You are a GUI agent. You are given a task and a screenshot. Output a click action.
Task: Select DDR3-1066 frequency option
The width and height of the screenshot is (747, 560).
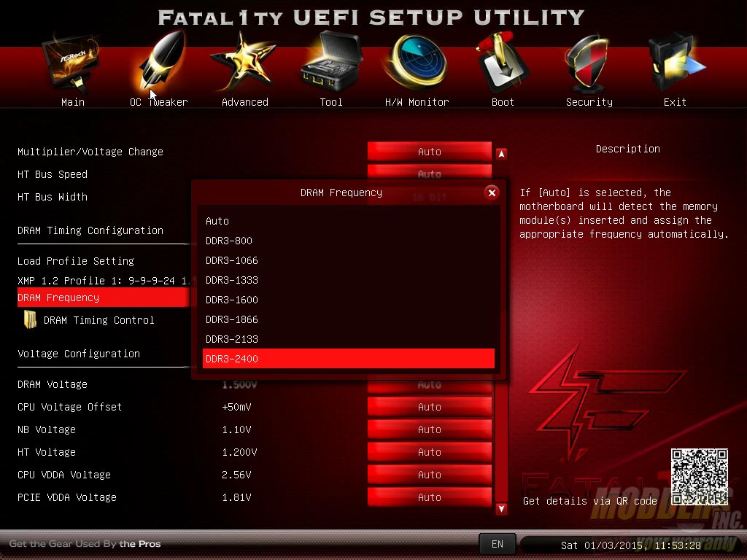click(348, 260)
